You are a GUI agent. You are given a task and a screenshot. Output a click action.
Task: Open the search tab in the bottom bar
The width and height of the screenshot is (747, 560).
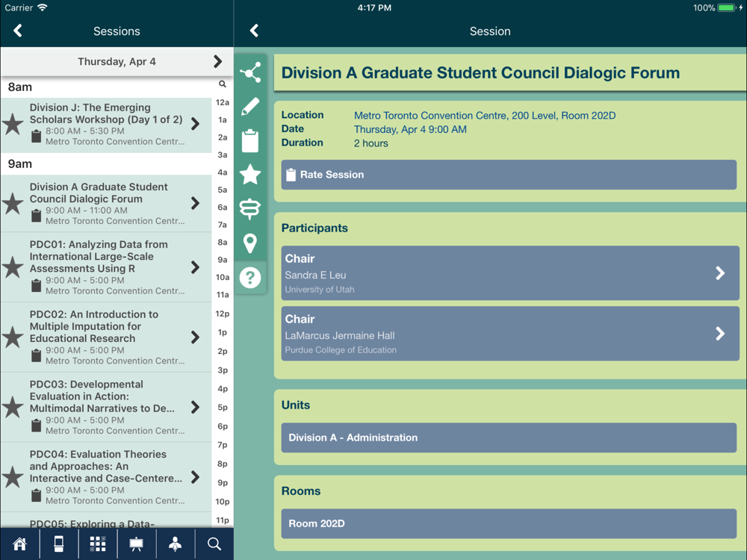coord(214,544)
